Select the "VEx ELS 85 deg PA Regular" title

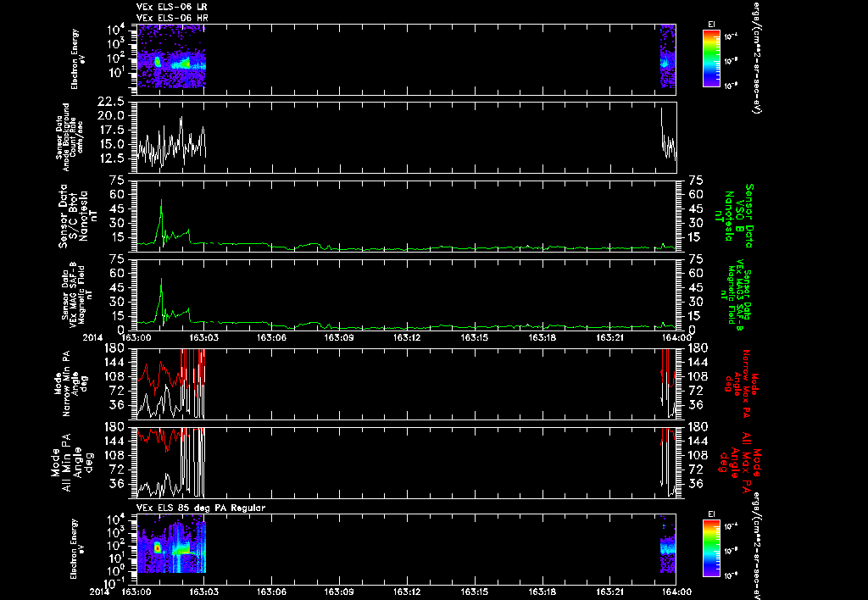tap(201, 508)
